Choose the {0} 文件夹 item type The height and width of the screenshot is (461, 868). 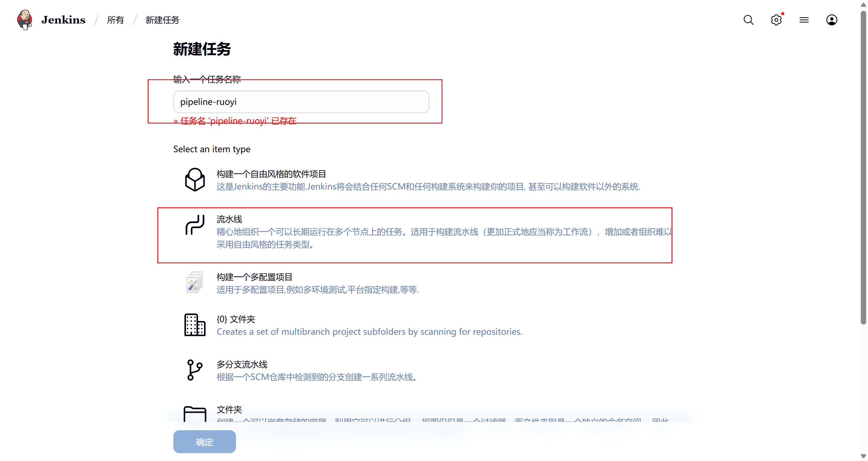236,319
